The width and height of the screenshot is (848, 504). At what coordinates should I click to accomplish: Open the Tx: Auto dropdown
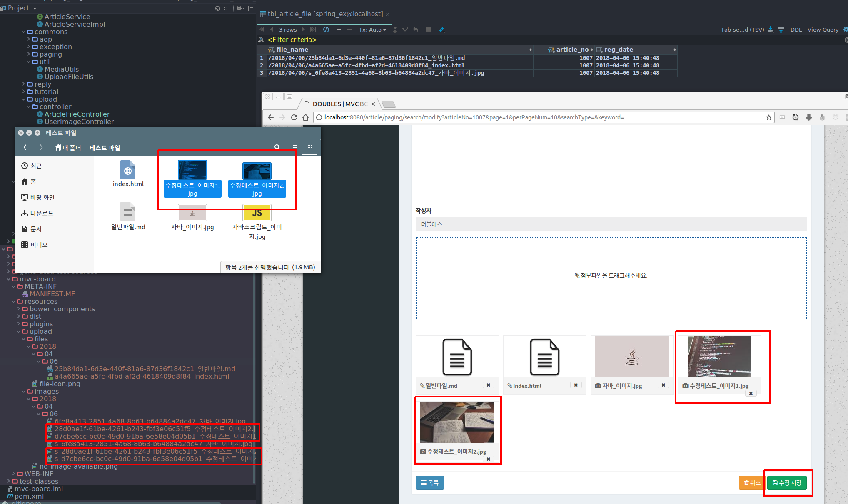click(372, 30)
